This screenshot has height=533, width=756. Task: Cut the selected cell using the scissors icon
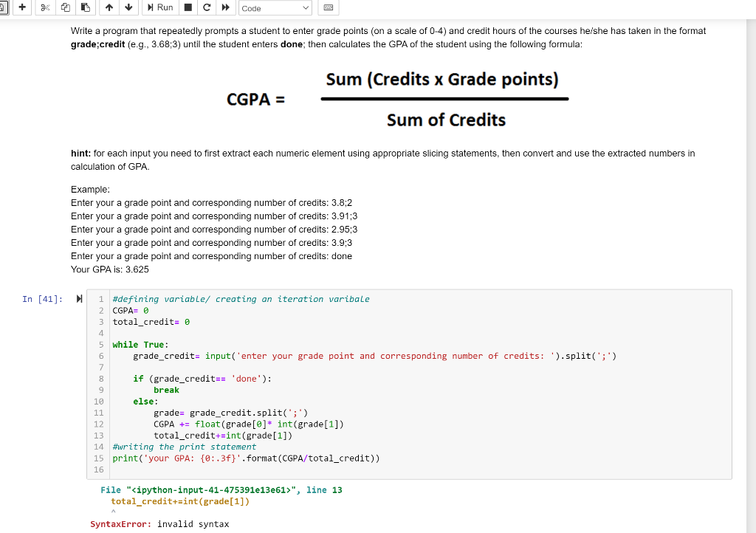click(x=46, y=7)
